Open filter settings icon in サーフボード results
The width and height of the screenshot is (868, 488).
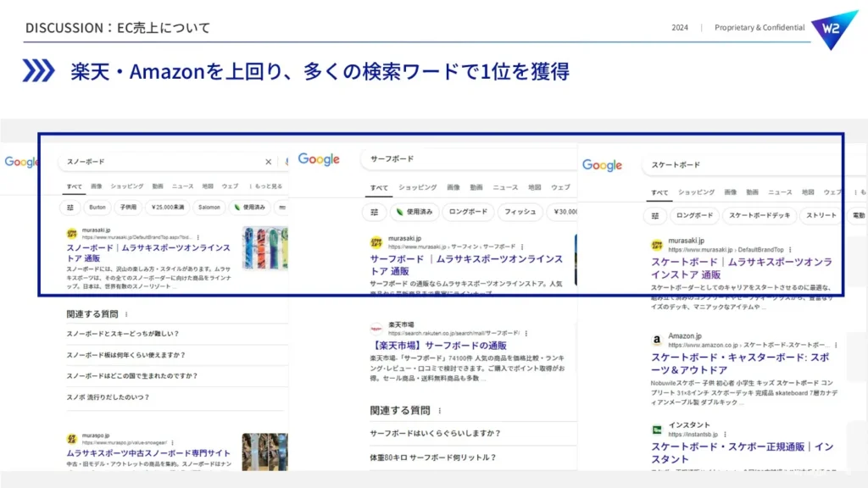(375, 212)
